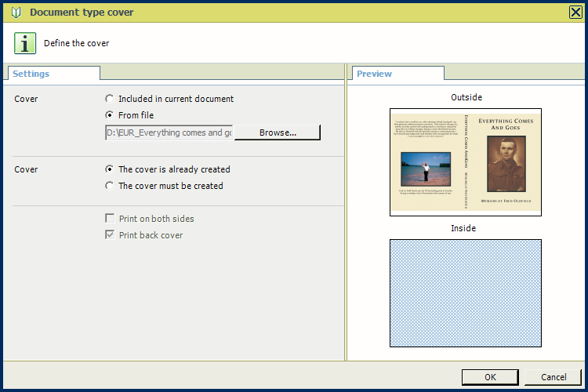This screenshot has width=588, height=392.
Task: Choose the 'From file' radio button
Action: pyautogui.click(x=110, y=115)
